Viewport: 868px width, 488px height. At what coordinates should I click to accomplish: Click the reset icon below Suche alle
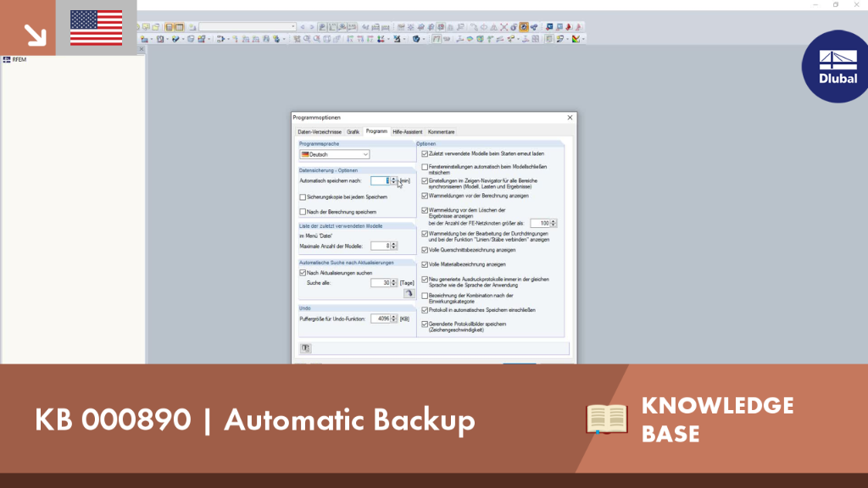tap(409, 294)
